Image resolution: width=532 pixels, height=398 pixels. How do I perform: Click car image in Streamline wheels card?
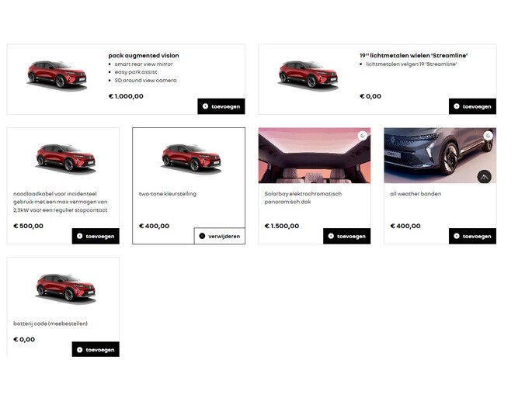pos(308,75)
